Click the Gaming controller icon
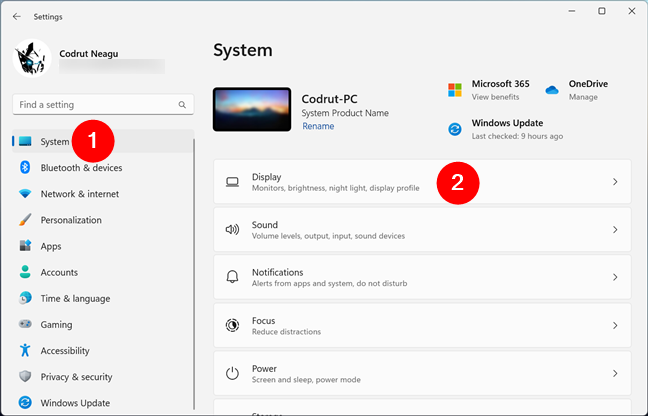The height and width of the screenshot is (416, 648). coord(25,325)
